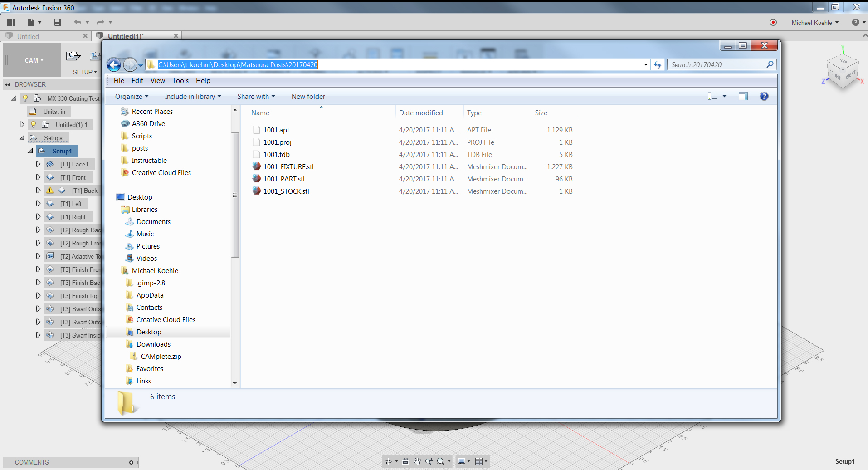Viewport: 868px width, 470px height.
Task: Select the Zoom tool in the navigation bar
Action: pyautogui.click(x=429, y=461)
